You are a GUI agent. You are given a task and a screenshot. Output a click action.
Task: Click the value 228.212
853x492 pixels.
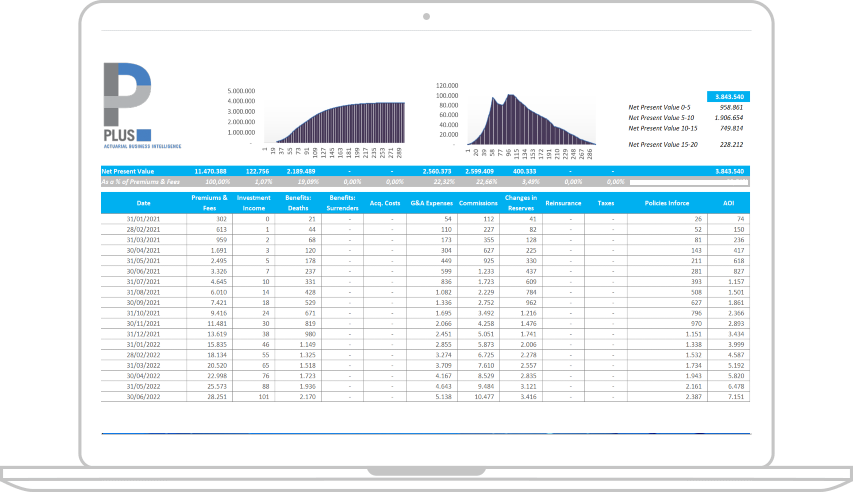[731, 145]
